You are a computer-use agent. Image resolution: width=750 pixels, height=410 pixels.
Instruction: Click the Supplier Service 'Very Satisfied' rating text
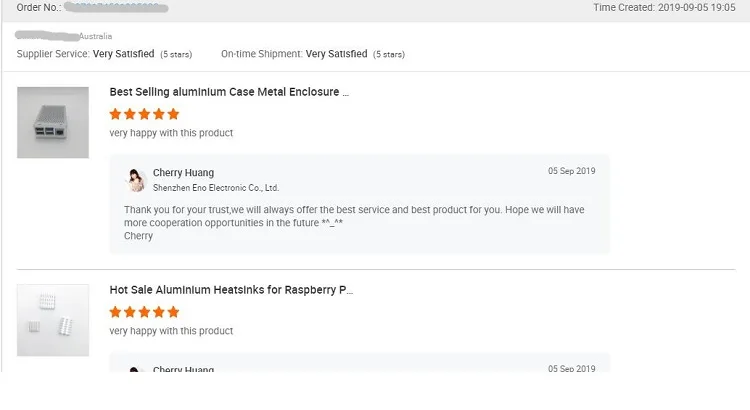point(123,54)
